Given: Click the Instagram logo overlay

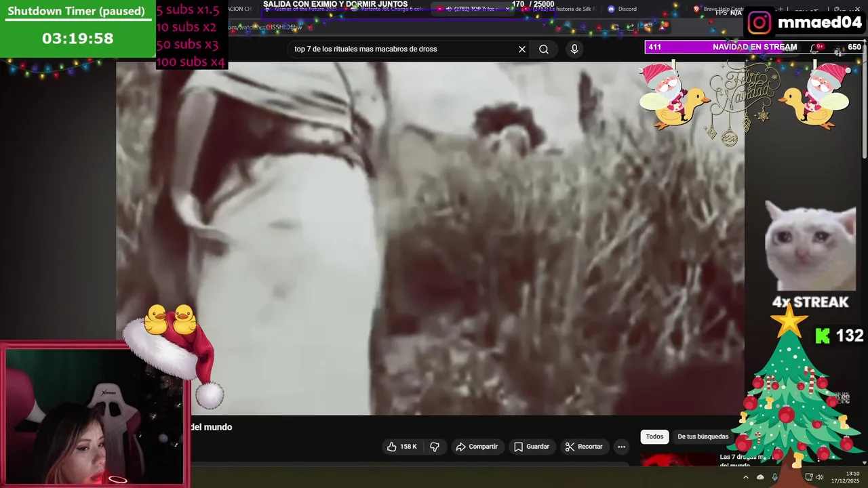Looking at the screenshot, I should (x=759, y=22).
